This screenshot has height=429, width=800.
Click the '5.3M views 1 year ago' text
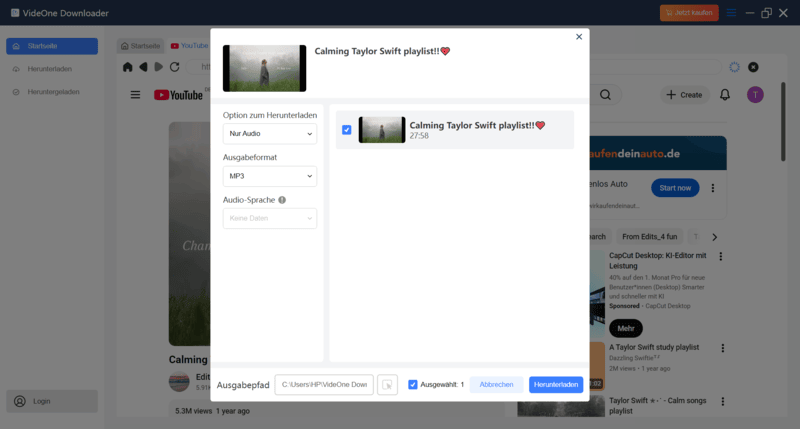click(x=212, y=411)
